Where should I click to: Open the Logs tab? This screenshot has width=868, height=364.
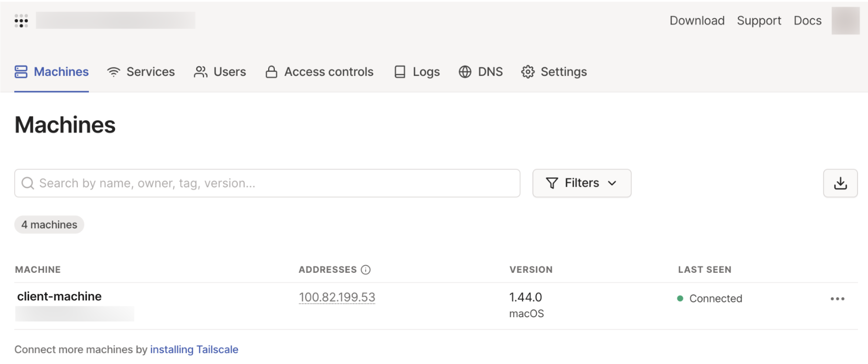tap(417, 72)
